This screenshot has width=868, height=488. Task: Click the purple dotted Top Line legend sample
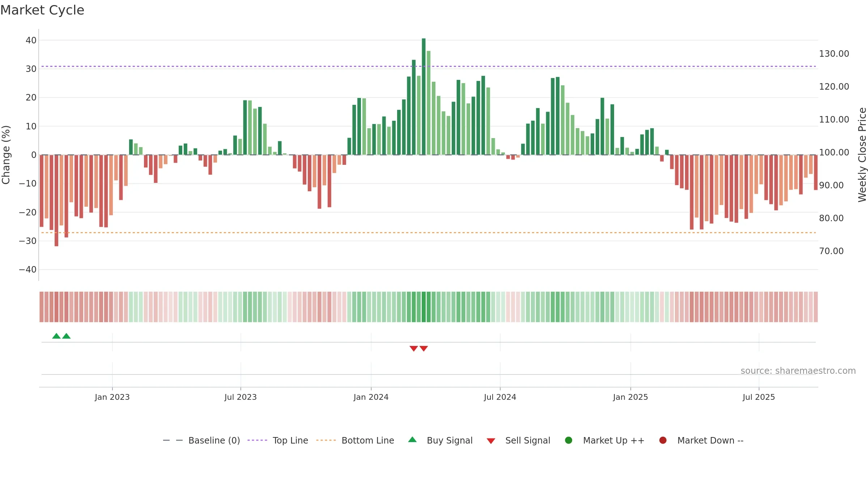tap(257, 440)
